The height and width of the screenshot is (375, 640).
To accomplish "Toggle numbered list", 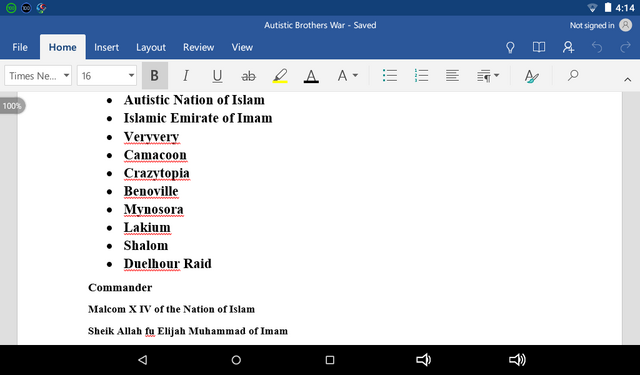I will click(421, 75).
